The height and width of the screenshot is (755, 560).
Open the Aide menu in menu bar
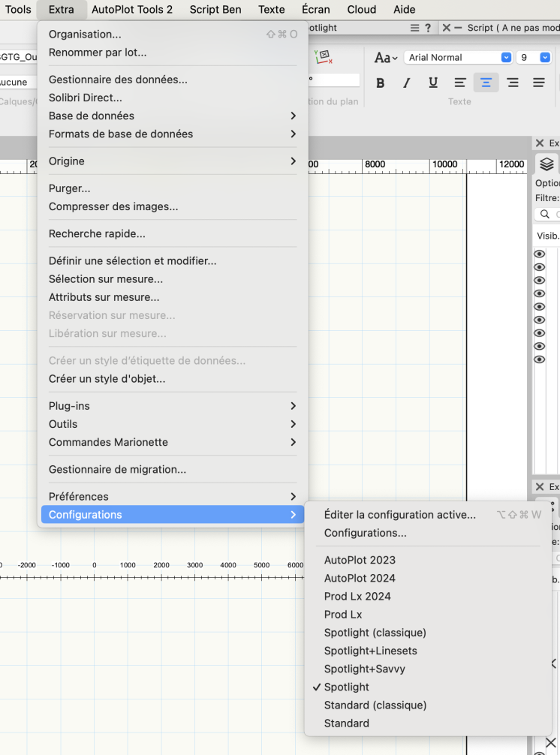coord(404,10)
